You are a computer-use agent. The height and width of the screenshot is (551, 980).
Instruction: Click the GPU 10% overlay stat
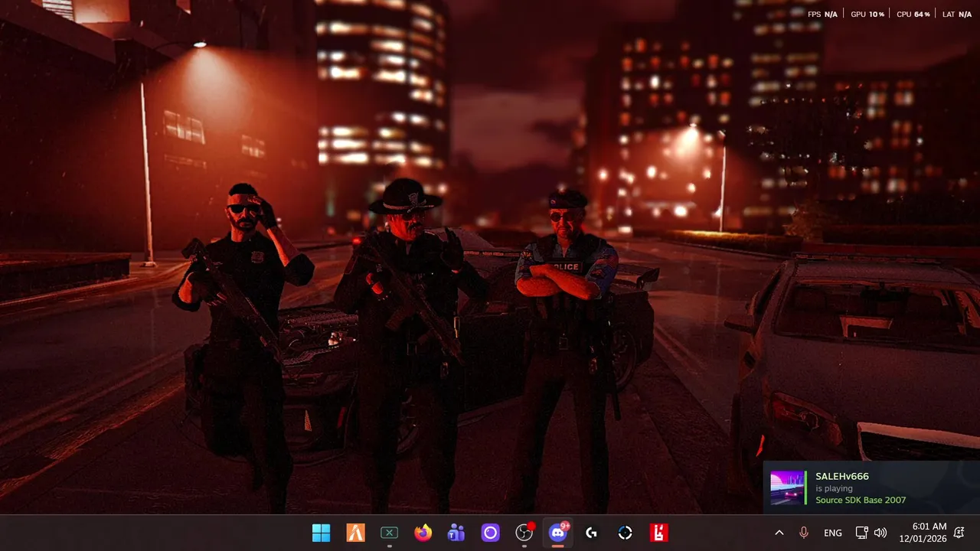click(867, 15)
